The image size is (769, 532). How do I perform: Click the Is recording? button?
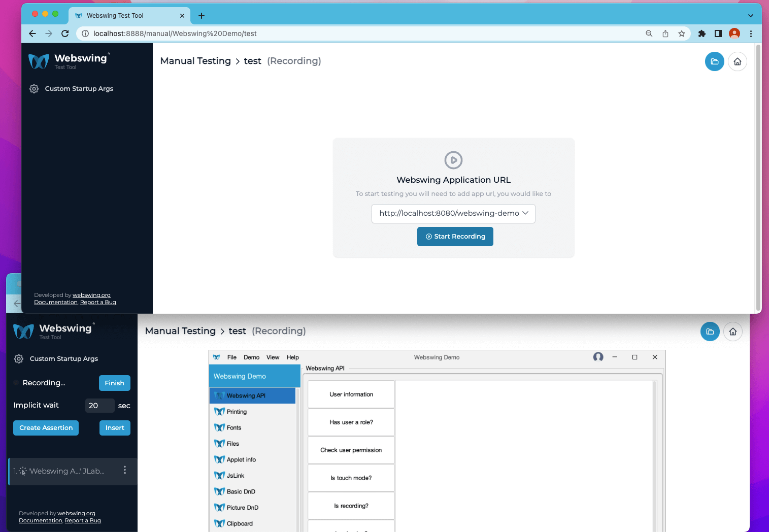[351, 506]
